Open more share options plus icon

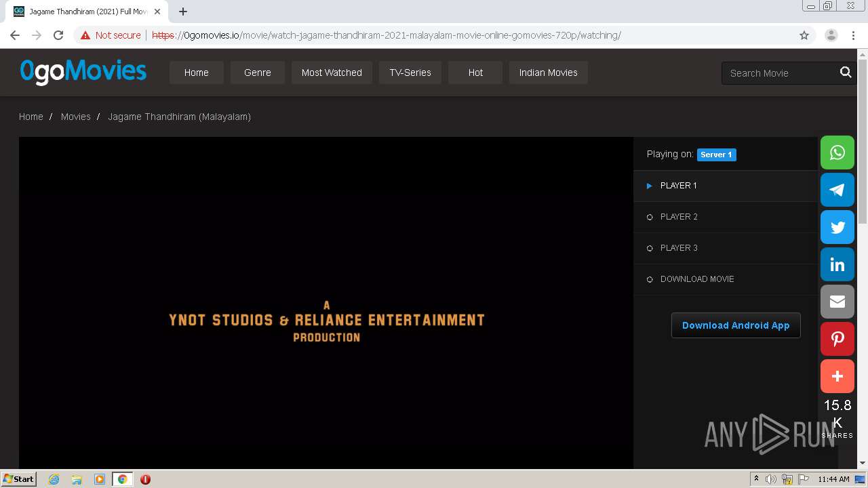(x=837, y=376)
